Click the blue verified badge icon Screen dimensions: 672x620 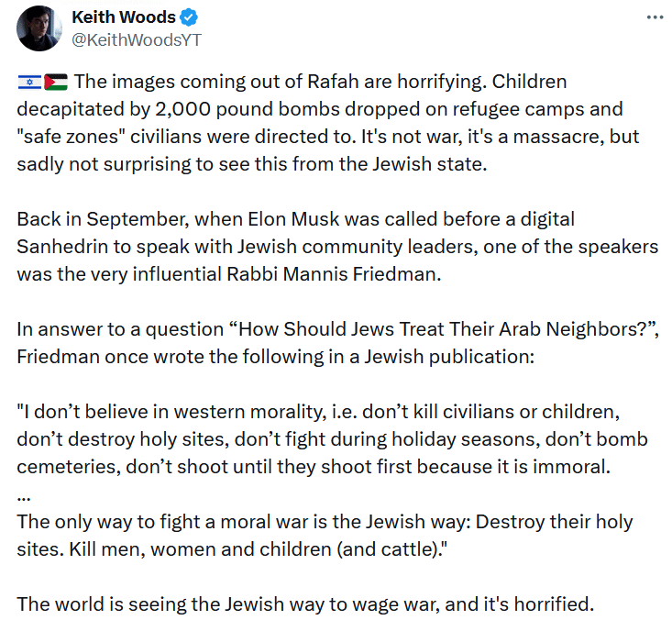(189, 17)
